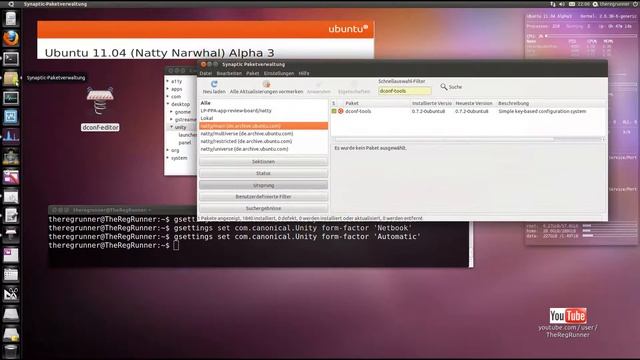This screenshot has height=360, width=640.
Task: Open the sound volume indicator
Action: [x=562, y=4]
